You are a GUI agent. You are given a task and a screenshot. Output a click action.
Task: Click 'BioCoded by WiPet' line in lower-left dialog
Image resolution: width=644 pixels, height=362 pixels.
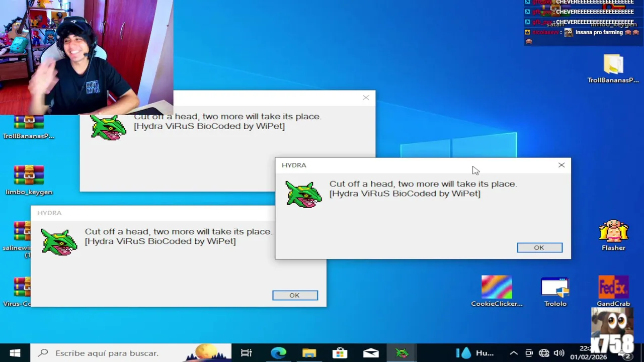pyautogui.click(x=160, y=241)
